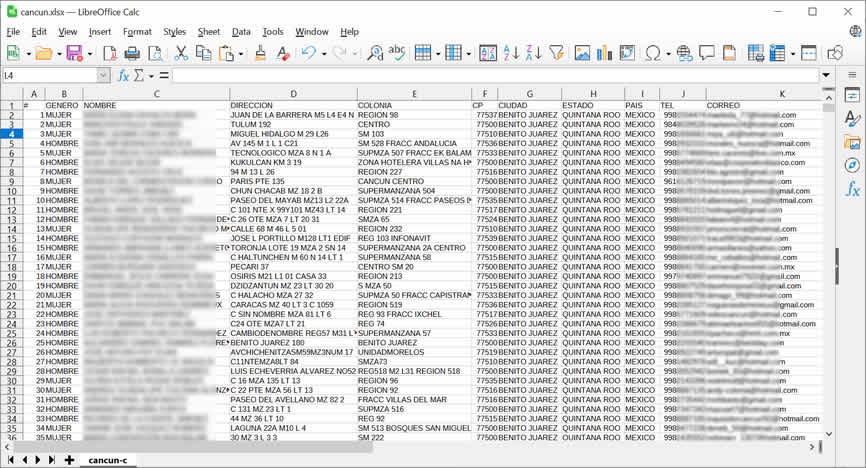Screen dimensions: 866x468
Task: Jump to last sheet navigation arrow
Action: tap(51, 460)
